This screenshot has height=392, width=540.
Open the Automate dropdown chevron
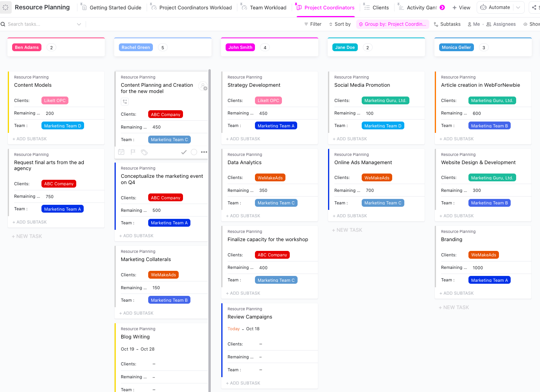[518, 7]
